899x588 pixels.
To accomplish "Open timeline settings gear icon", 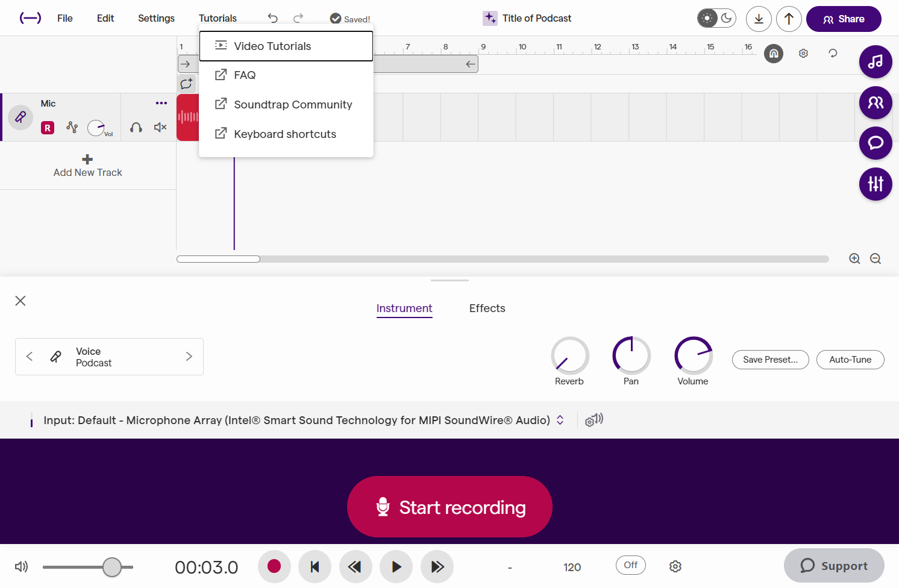I will [x=803, y=54].
